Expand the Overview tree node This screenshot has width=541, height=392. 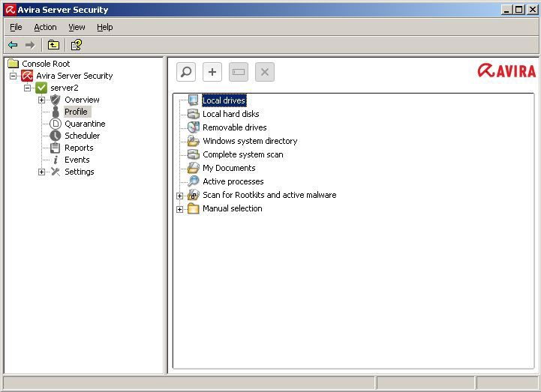41,100
